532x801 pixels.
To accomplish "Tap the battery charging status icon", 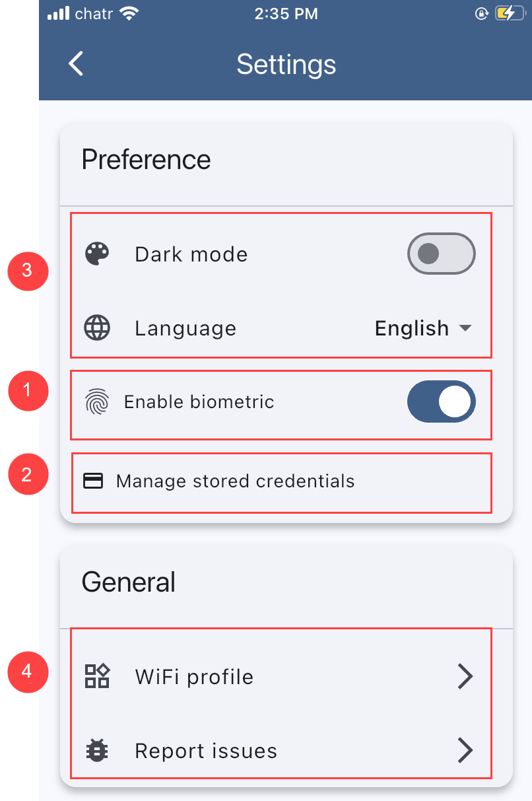I will click(x=510, y=14).
